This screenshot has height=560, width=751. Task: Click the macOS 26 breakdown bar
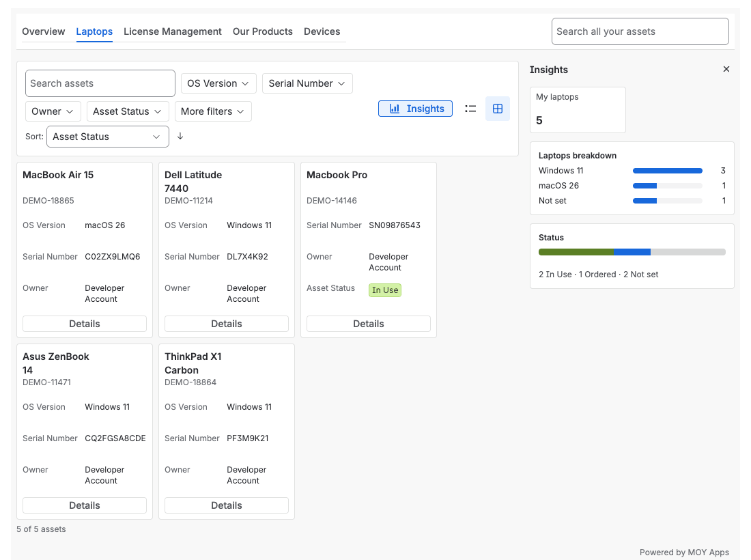[668, 186]
